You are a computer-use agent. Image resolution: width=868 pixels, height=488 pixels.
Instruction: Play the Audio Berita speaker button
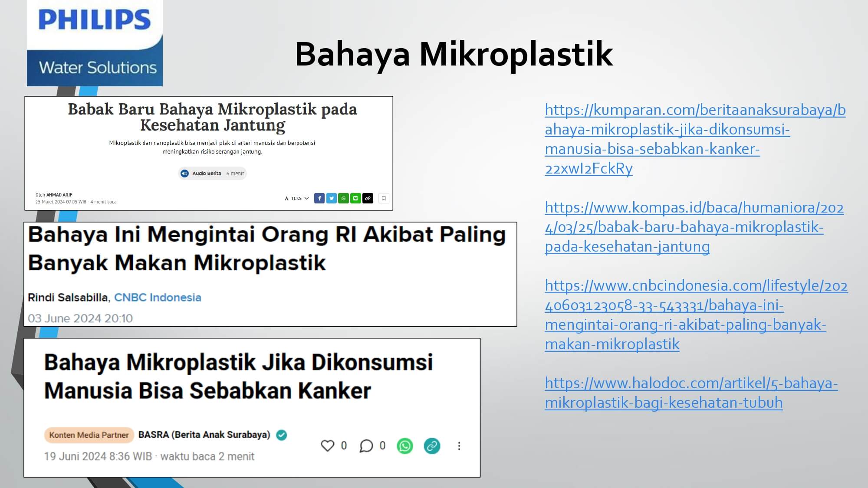pos(184,174)
